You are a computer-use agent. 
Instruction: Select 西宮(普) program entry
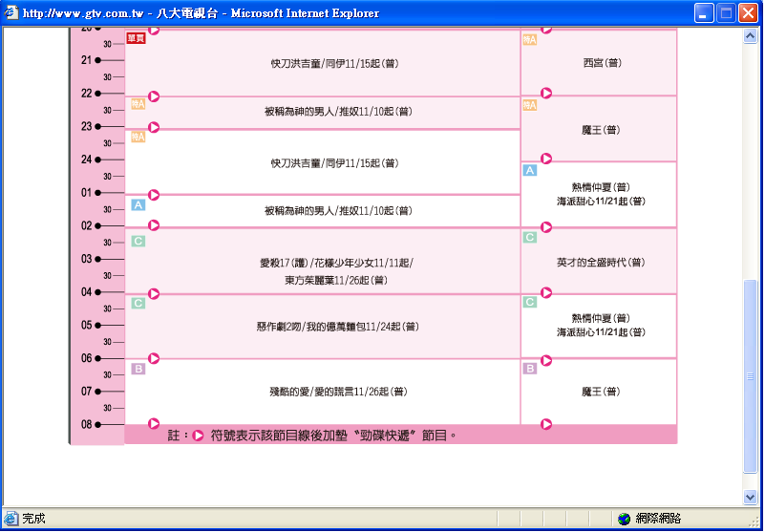click(x=602, y=63)
